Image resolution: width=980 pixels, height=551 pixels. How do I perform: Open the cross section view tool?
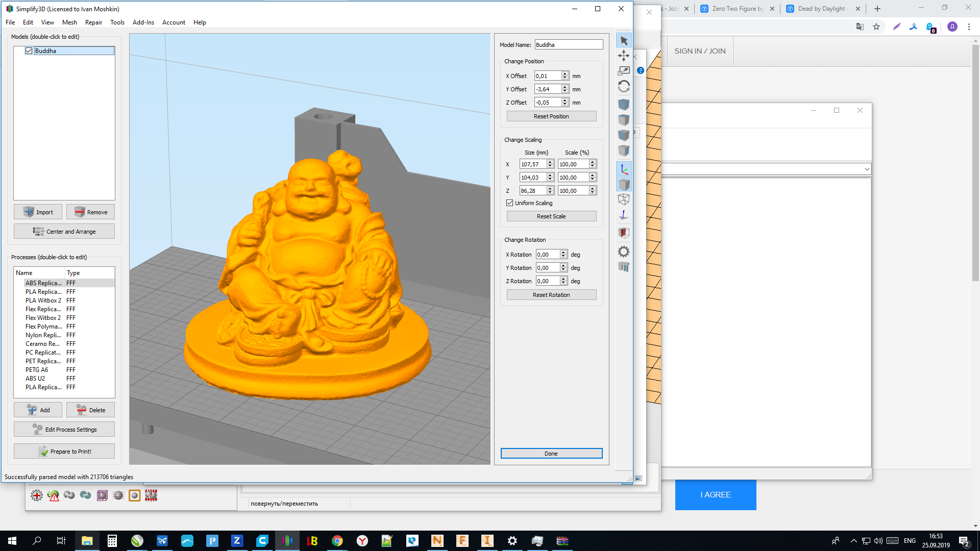624,233
